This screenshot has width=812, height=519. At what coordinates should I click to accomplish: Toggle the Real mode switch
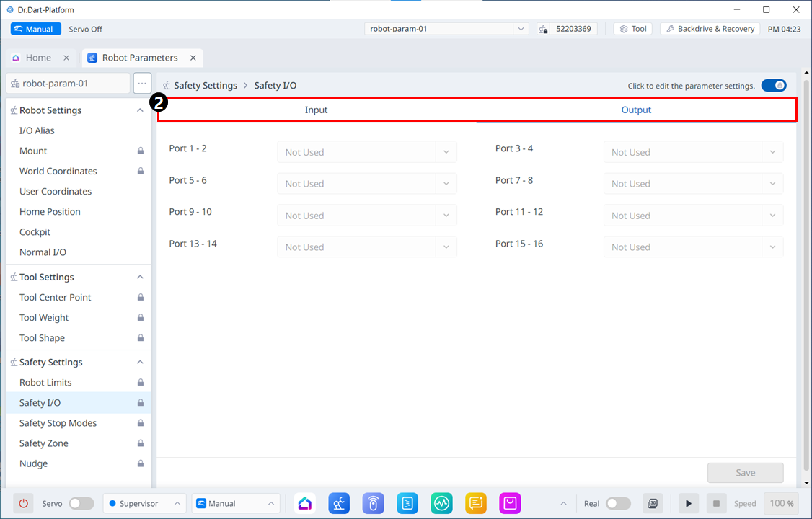(x=618, y=503)
